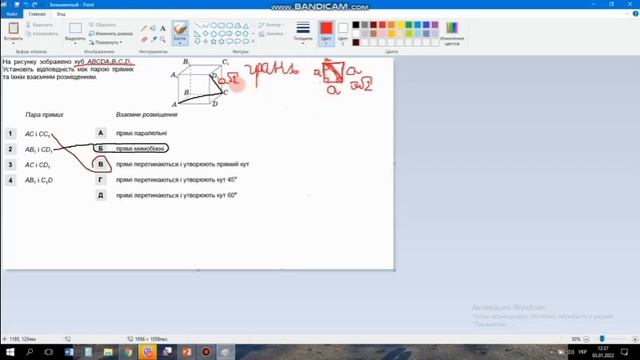
Task: Select the Pencil tool
Action: [x=144, y=28]
